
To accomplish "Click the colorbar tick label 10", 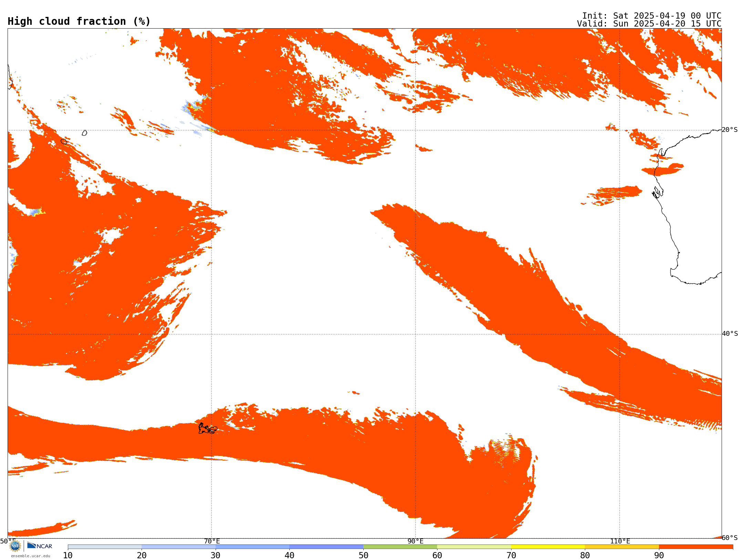I will (x=68, y=556).
